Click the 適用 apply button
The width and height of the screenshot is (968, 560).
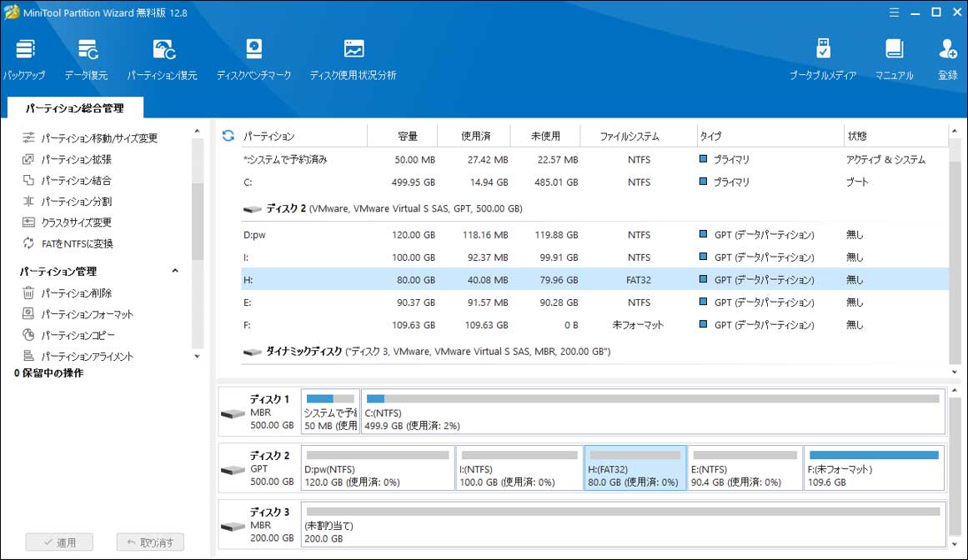59,542
